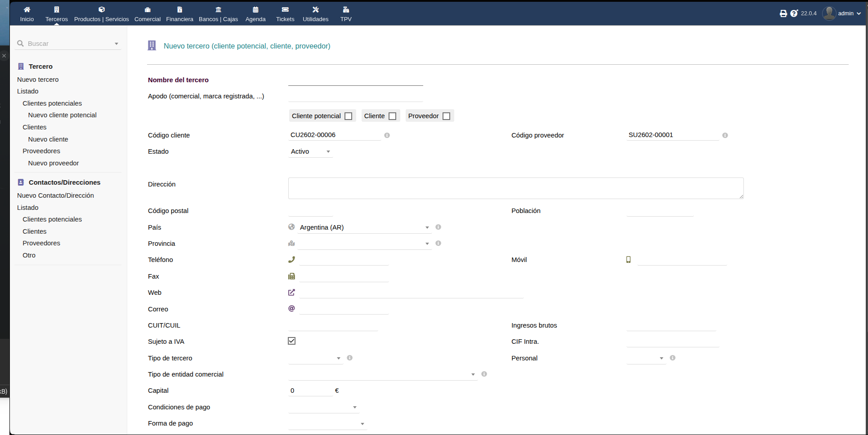This screenshot has width=868, height=435.
Task: Open Nuevo cliente potencial link
Action: click(63, 115)
